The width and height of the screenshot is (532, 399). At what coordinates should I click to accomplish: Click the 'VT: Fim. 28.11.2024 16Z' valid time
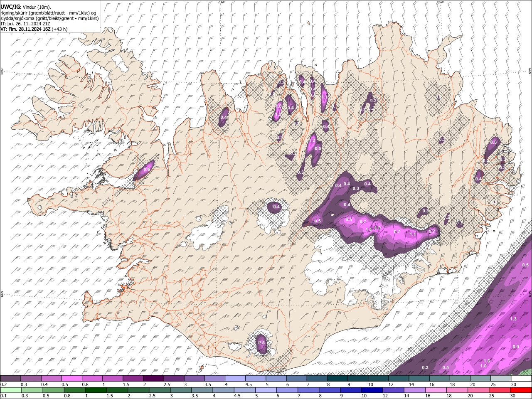point(25,29)
